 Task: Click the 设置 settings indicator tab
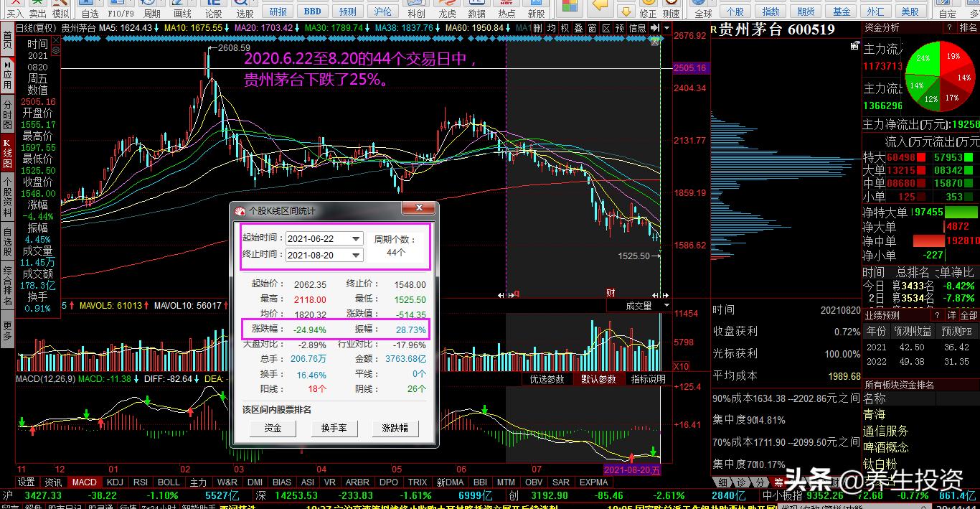click(27, 482)
